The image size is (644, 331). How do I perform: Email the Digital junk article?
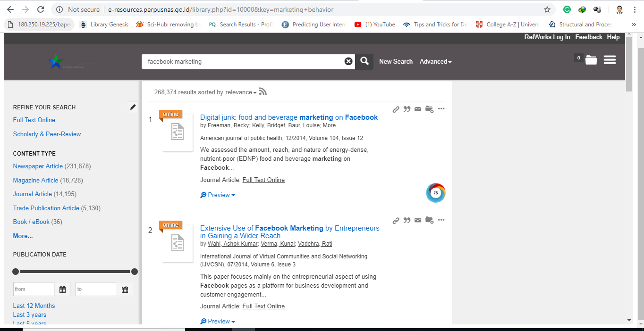[x=418, y=109]
